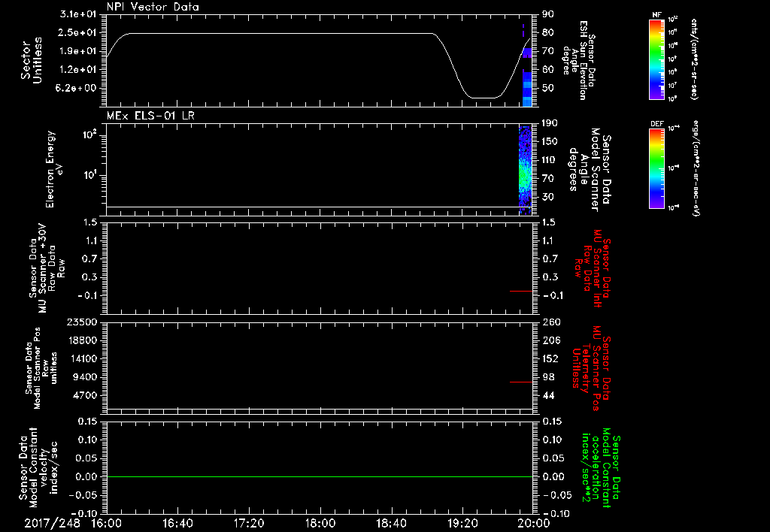Click the 9400 scanner position tick value
This screenshot has width=770, height=532.
(x=84, y=377)
